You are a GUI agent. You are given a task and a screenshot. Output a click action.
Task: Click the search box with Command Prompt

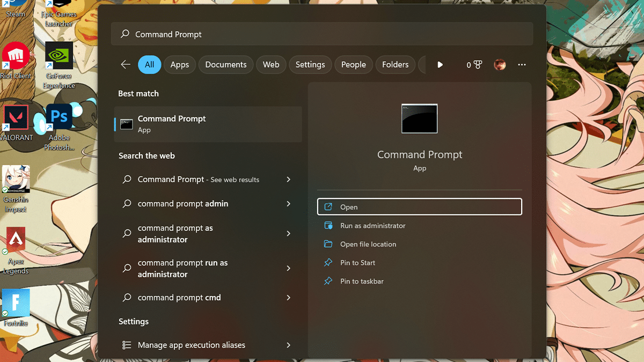click(322, 34)
